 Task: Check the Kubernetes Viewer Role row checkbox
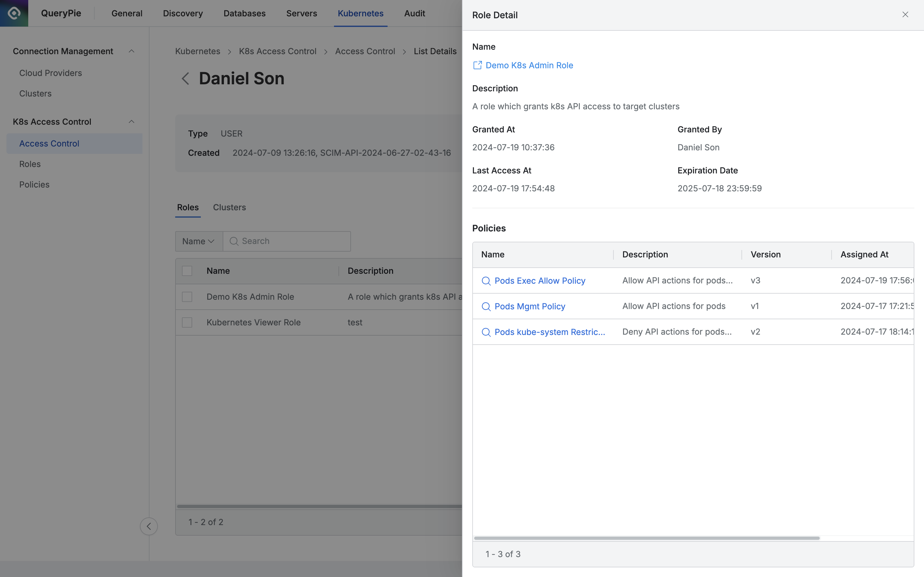(x=187, y=322)
